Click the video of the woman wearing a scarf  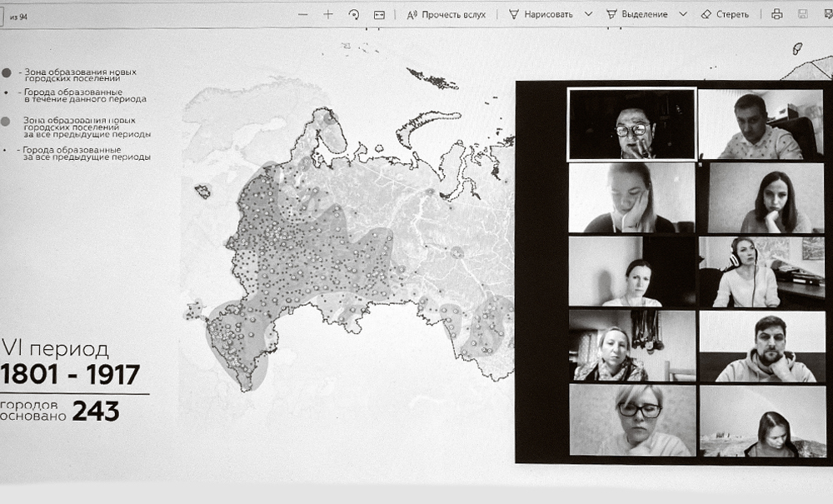coord(631,346)
